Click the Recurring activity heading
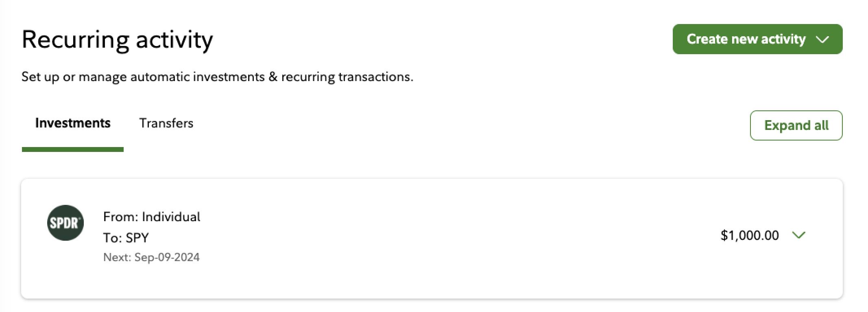The width and height of the screenshot is (868, 312). (x=117, y=40)
